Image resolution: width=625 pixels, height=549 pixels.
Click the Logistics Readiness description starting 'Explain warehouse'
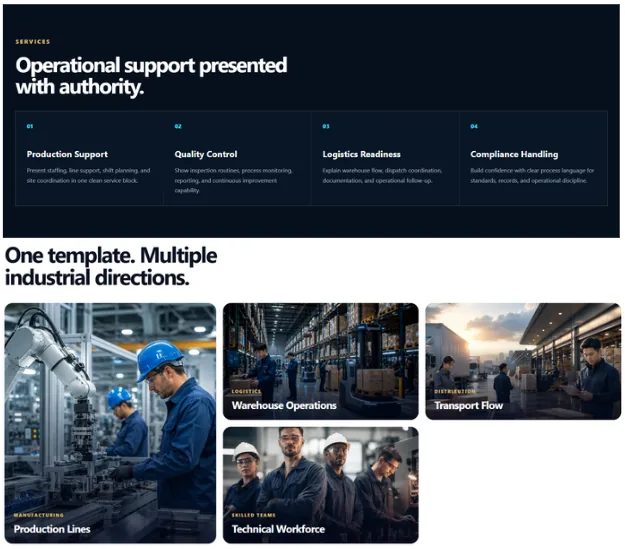(382, 175)
